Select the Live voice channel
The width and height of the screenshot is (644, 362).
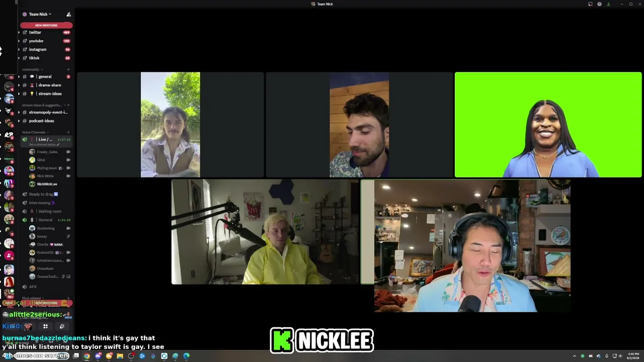pyautogui.click(x=45, y=139)
